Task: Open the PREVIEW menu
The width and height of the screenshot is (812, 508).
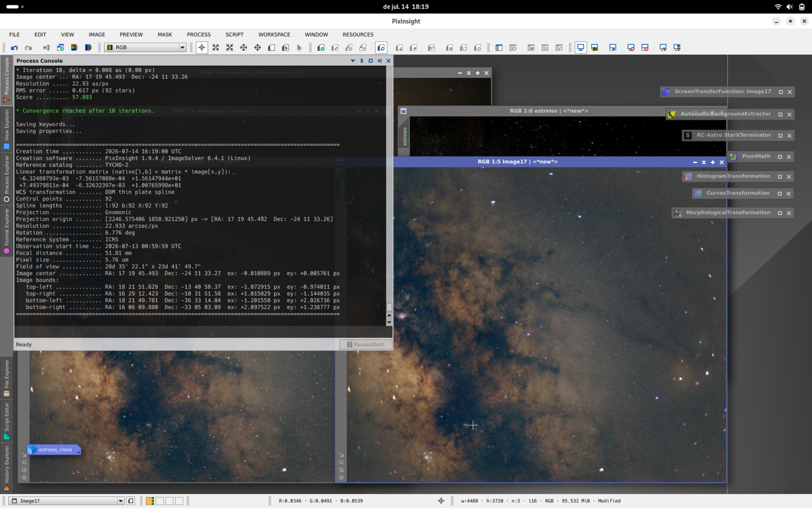Action: click(131, 34)
